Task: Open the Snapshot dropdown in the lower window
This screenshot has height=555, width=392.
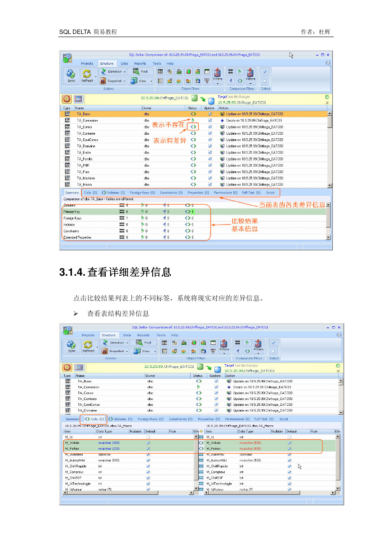Action: click(x=115, y=351)
